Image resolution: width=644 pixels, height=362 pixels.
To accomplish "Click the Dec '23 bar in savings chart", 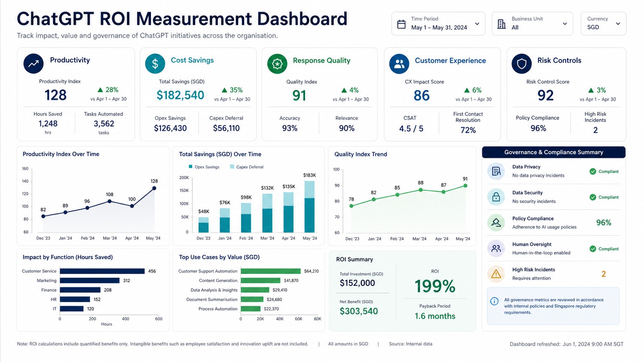I will (203, 225).
